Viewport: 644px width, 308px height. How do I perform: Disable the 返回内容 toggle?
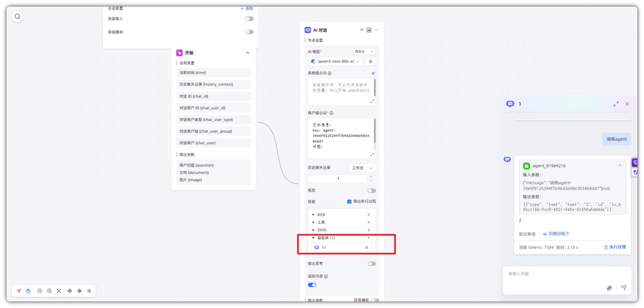click(312, 285)
